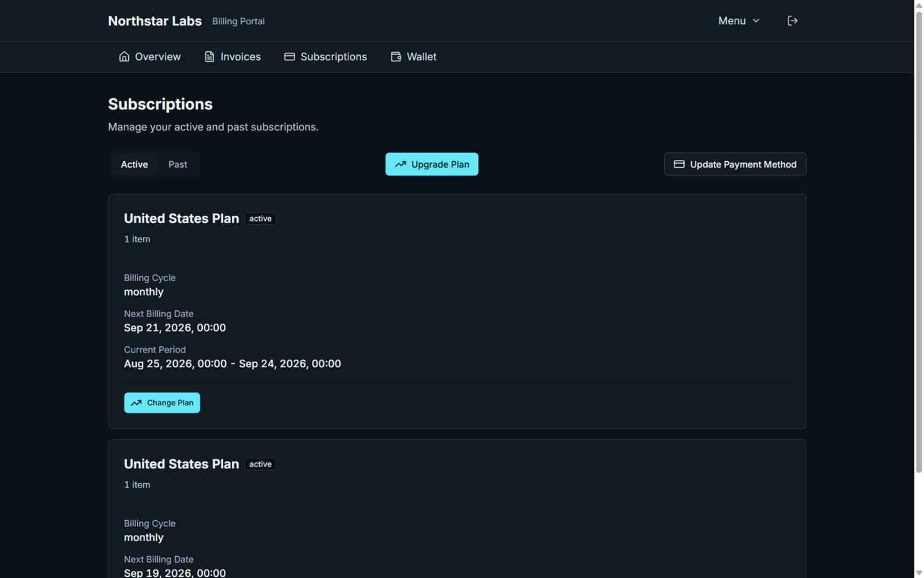Go to the Overview tab
The height and width of the screenshot is (578, 924).
click(150, 57)
